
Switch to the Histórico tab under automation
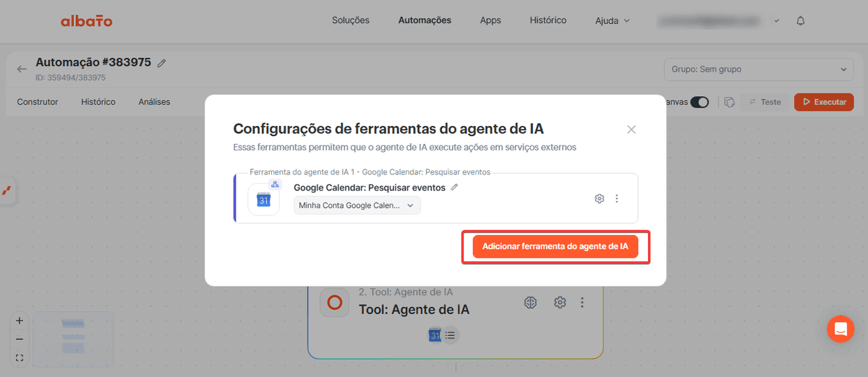click(98, 102)
